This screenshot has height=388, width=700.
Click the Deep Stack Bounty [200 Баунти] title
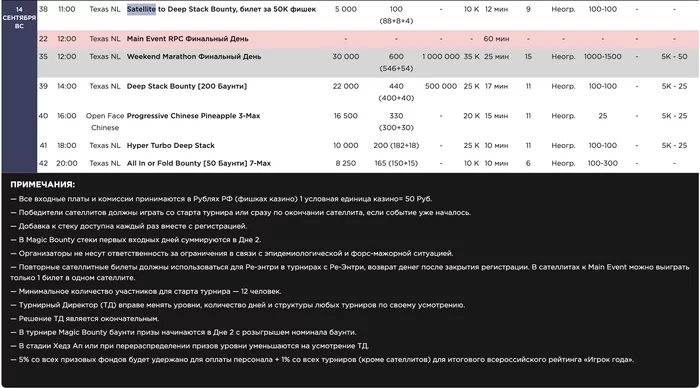click(187, 86)
